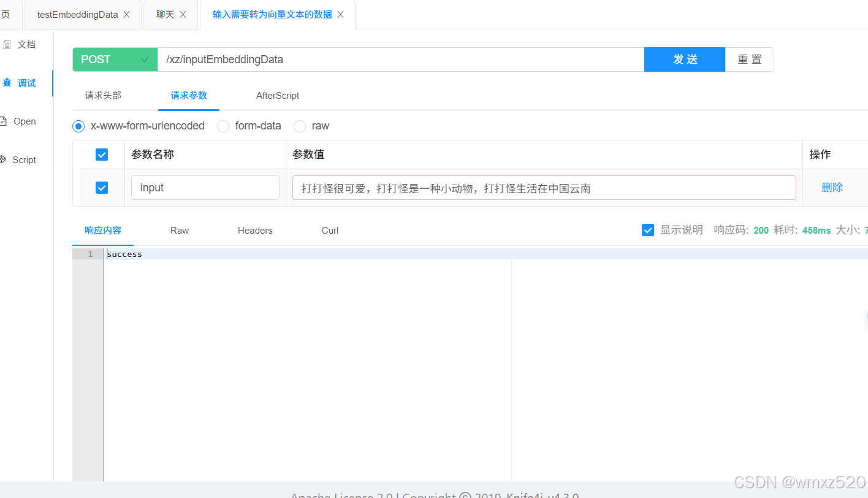Click the parameter name field containing input
This screenshot has height=498, width=868.
point(205,188)
